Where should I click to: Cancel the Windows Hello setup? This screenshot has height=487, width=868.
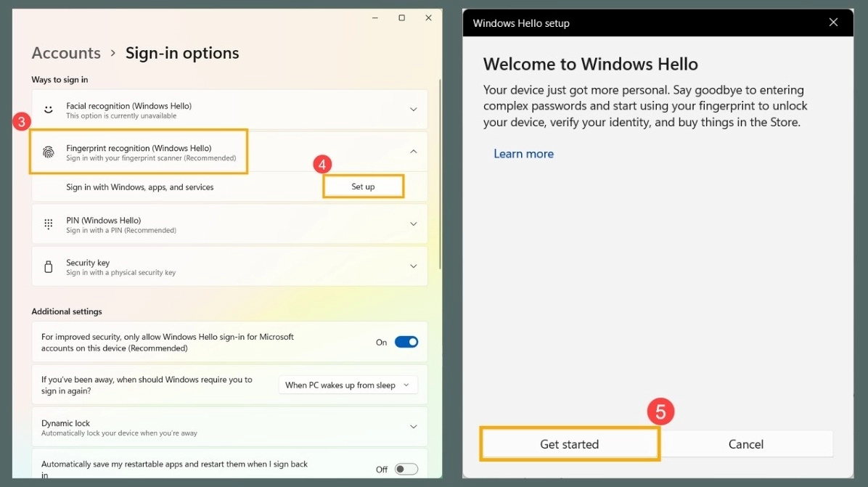coord(746,443)
